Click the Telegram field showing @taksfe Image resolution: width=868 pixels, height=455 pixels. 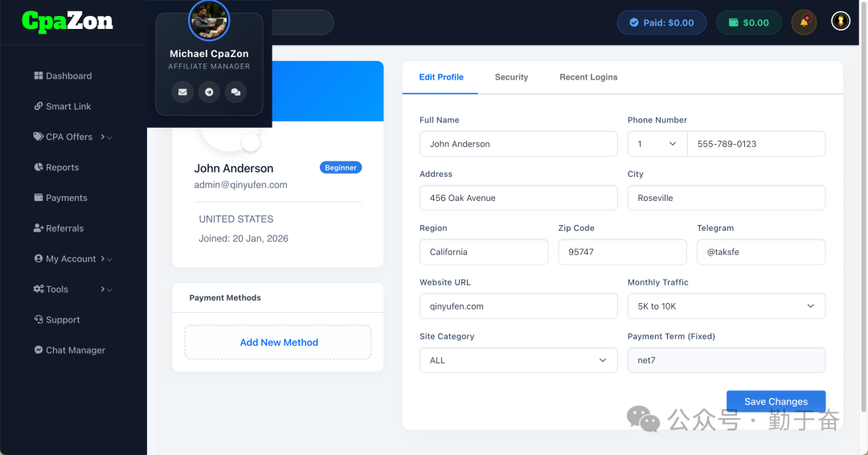761,252
